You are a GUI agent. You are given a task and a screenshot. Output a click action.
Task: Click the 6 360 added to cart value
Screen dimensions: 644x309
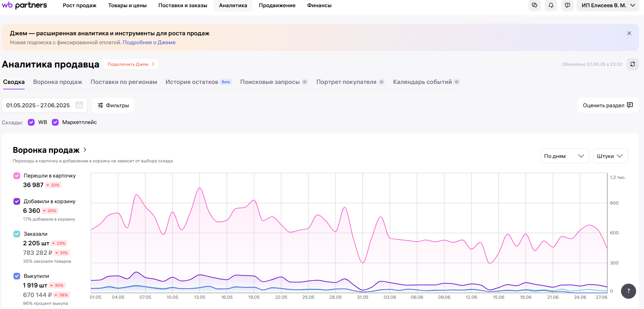pos(32,211)
